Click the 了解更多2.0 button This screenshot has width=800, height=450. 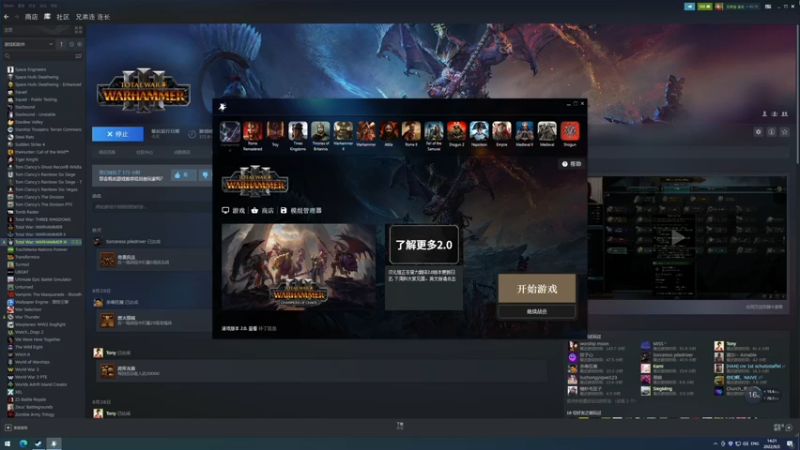tap(423, 245)
